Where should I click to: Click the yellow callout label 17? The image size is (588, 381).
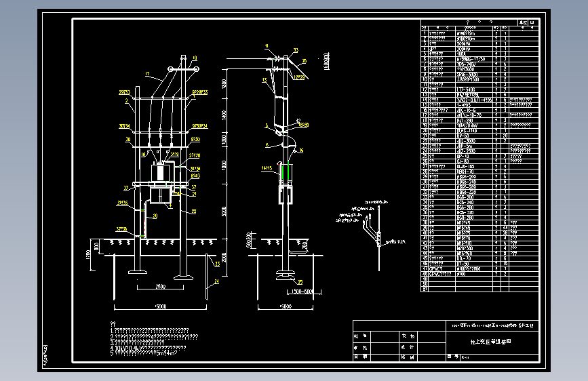[147, 74]
